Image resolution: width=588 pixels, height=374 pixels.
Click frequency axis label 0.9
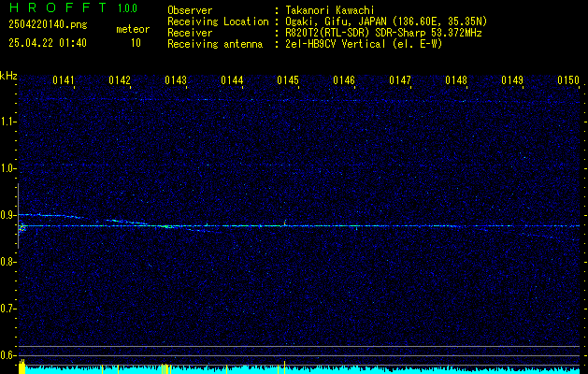coord(7,215)
